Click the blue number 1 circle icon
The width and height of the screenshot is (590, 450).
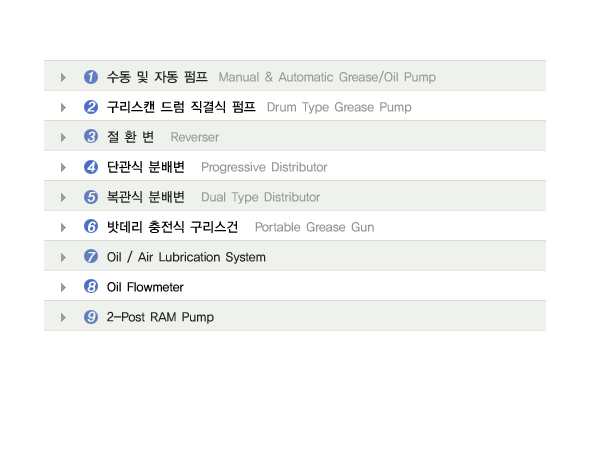pos(91,77)
